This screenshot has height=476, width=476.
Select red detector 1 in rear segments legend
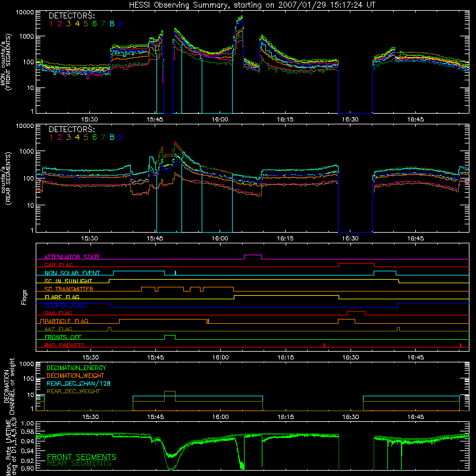tap(51, 137)
